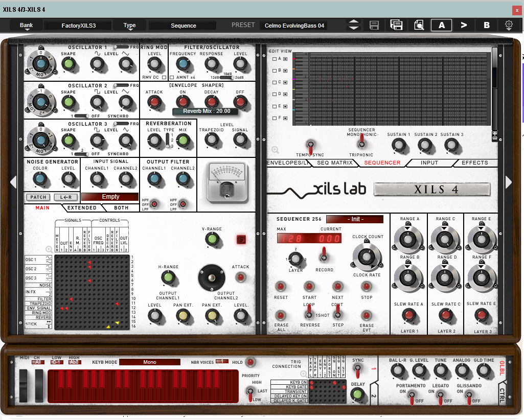Click Filter FREQUENCY blue knob

point(183,63)
